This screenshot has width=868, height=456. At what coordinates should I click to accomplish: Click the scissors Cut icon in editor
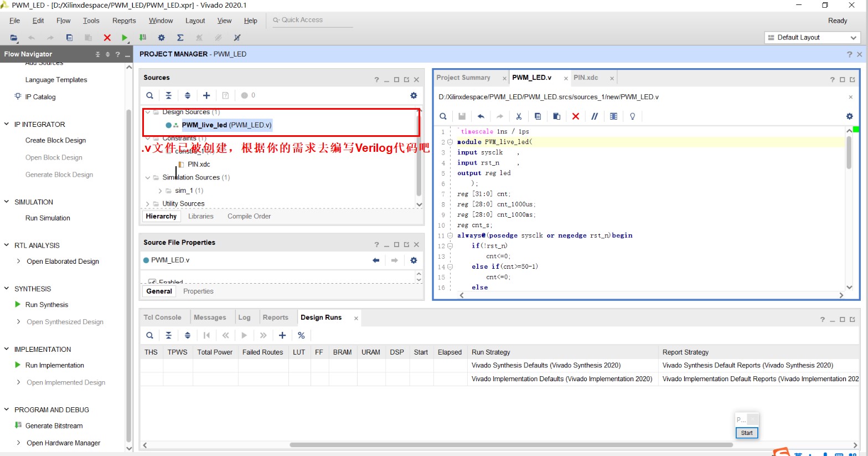519,116
